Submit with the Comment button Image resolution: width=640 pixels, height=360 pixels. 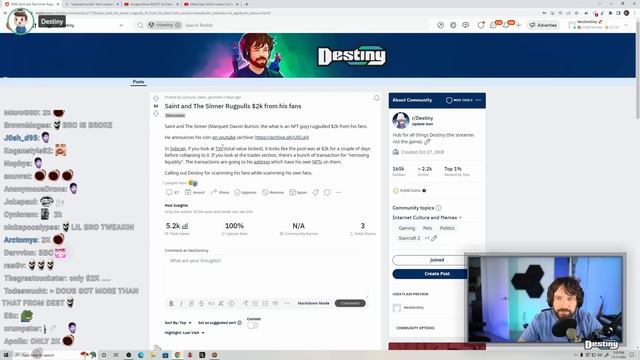350,303
